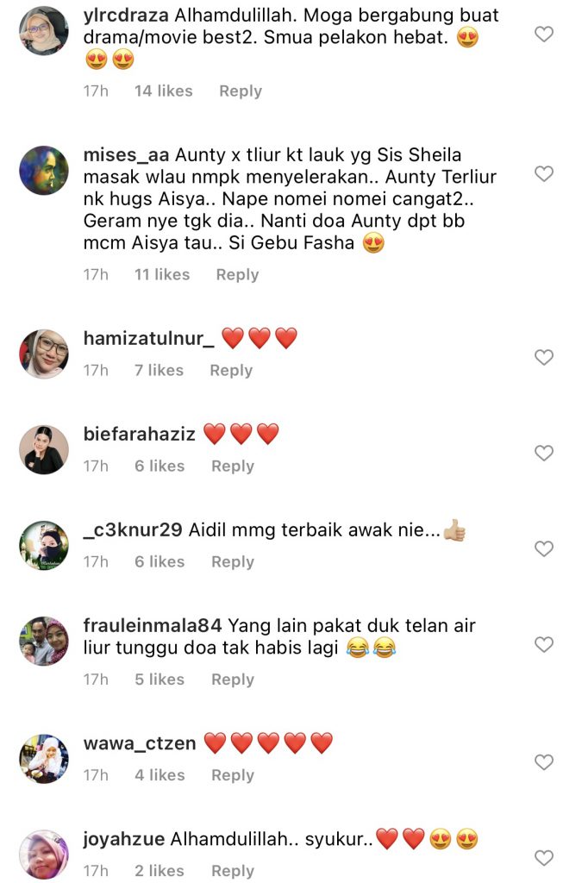Like wawa_ctzen's hearts comment

543,762
